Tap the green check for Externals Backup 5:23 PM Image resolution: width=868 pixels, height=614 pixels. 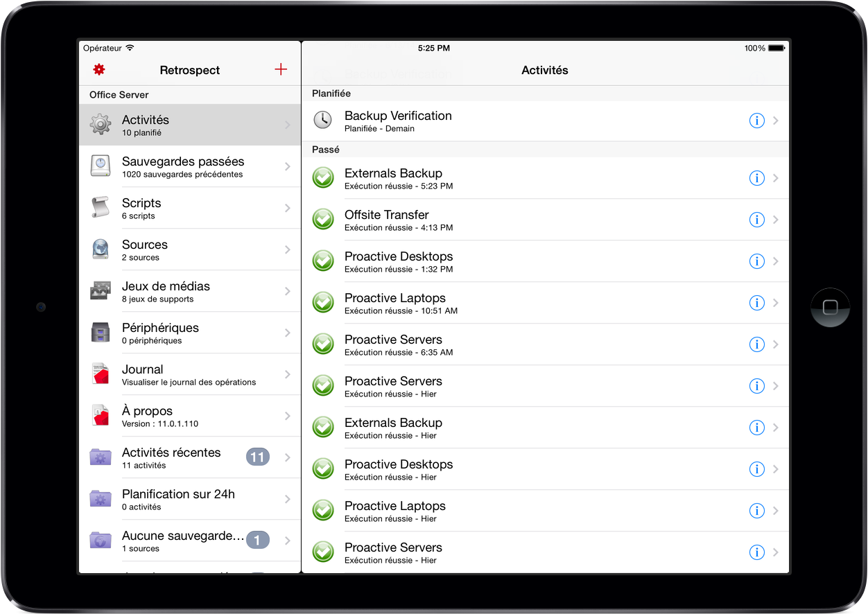point(323,177)
